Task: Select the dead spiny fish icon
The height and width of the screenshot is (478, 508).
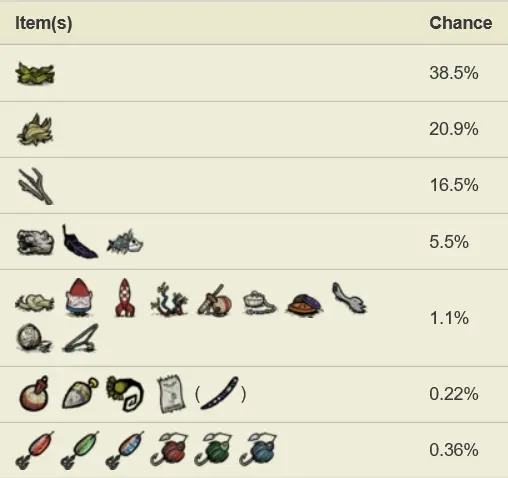Action: click(x=125, y=242)
